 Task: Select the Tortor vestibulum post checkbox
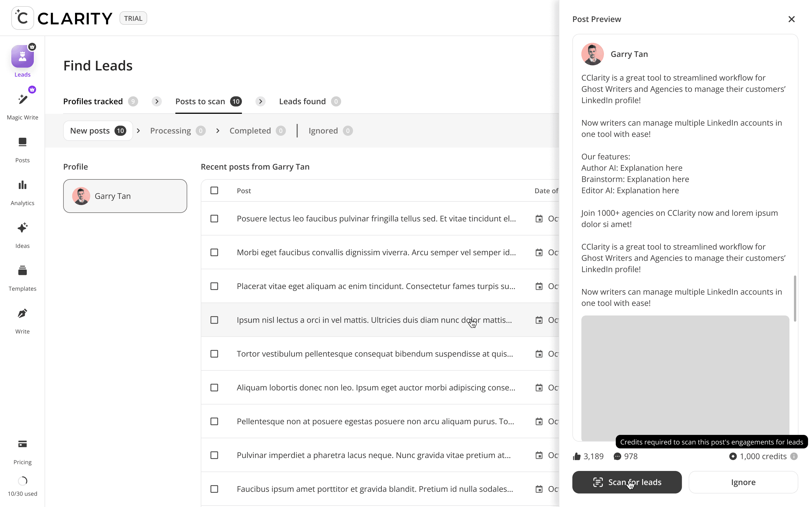214,354
